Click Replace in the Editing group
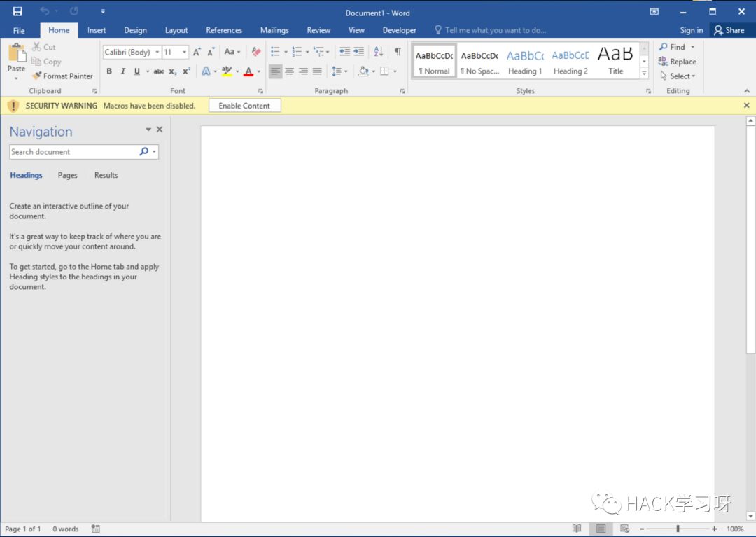The image size is (756, 537). [677, 62]
